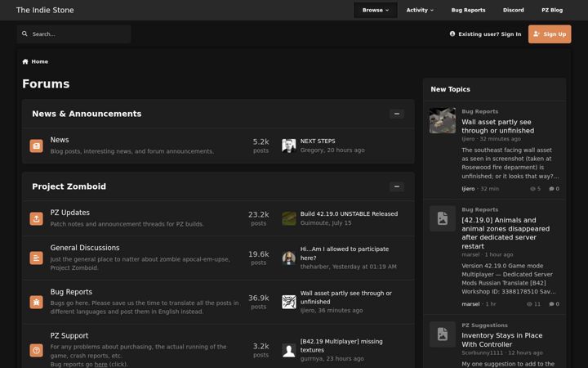Image resolution: width=588 pixels, height=368 pixels.
Task: Click '36.9k posts' count in Bug Reports row
Action: click(258, 302)
